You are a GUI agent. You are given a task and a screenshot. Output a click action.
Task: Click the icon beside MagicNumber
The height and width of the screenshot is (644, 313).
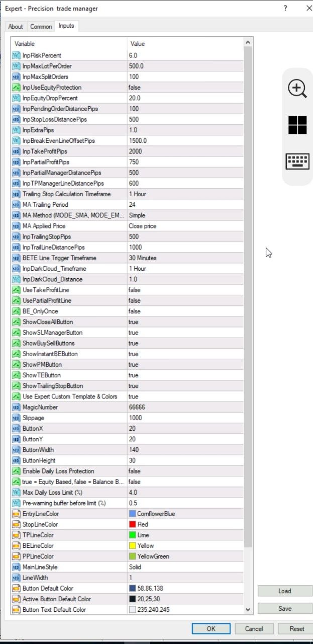pos(16,407)
